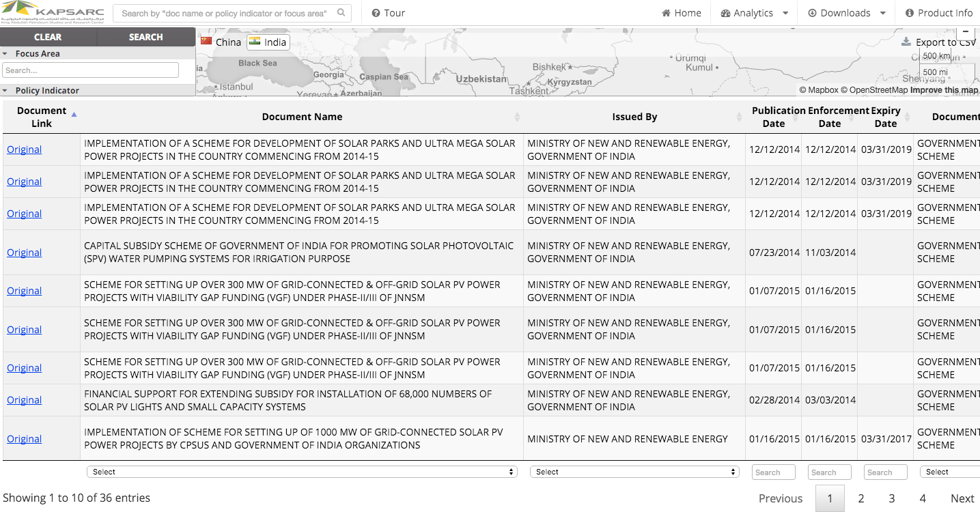980x512 pixels.
Task: Open the Document Name filter select
Action: [x=302, y=472]
